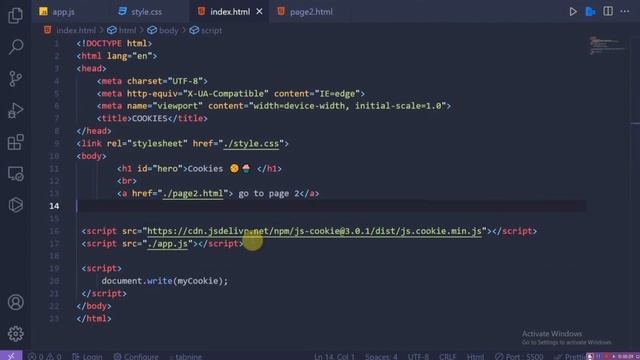Open the More Actions ellipsis menu
The image size is (640, 360).
pyautogui.click(x=624, y=11)
